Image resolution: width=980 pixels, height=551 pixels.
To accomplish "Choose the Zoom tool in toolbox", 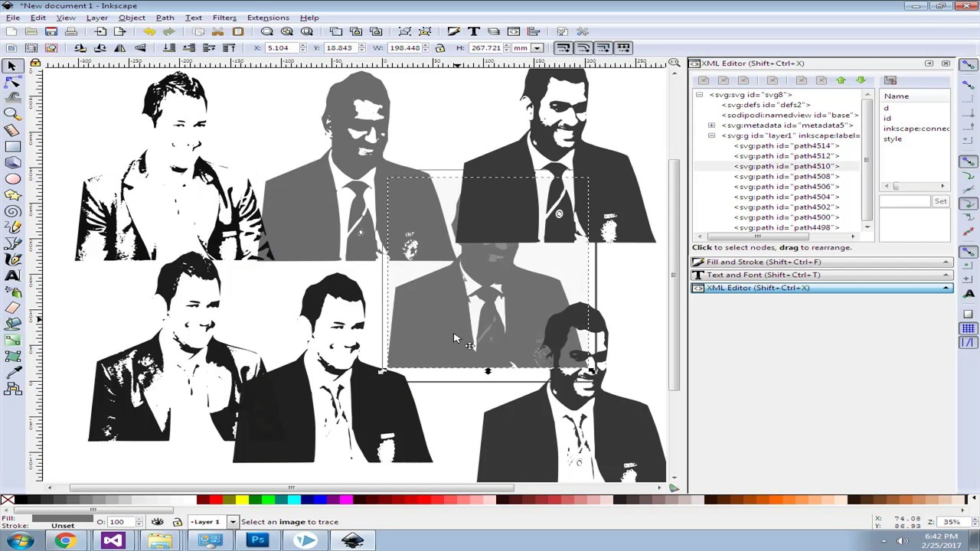I will tap(12, 114).
